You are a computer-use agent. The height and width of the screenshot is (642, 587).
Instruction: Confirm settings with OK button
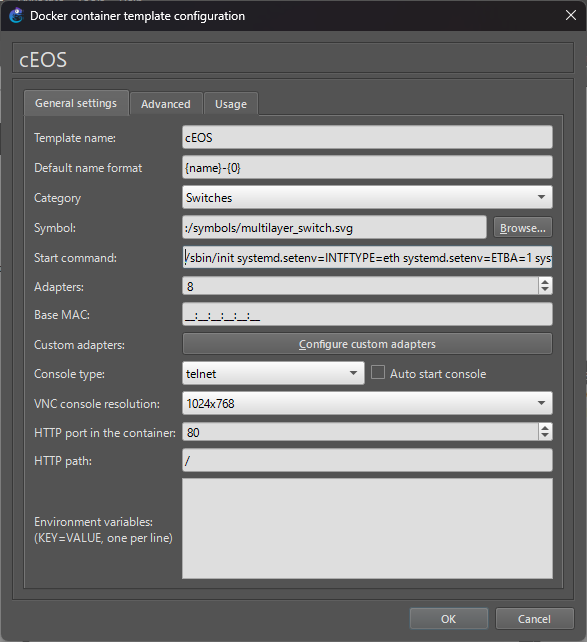449,619
